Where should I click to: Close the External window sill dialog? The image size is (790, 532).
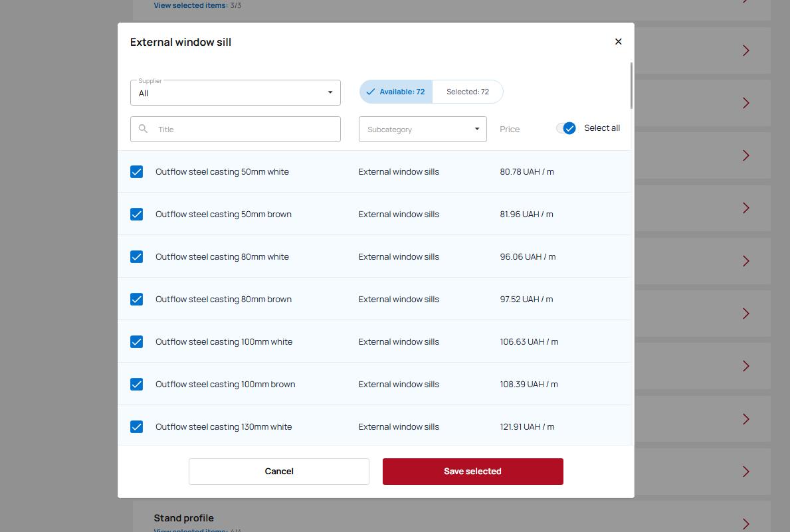618,42
